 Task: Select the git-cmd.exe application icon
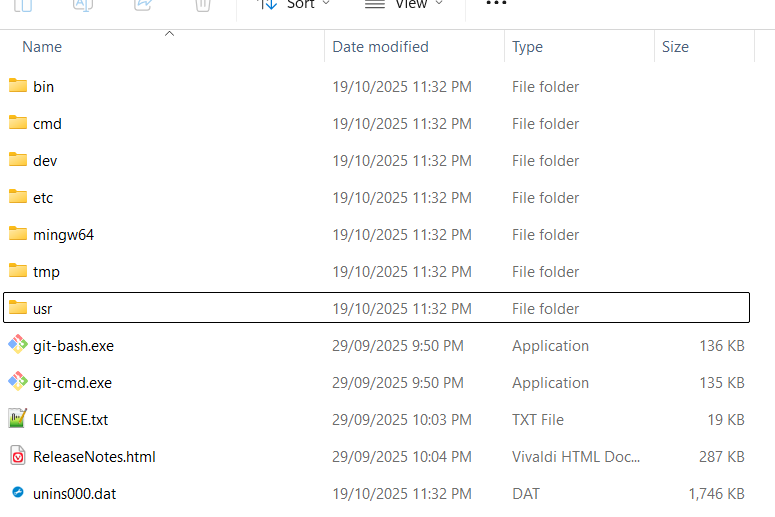18,382
